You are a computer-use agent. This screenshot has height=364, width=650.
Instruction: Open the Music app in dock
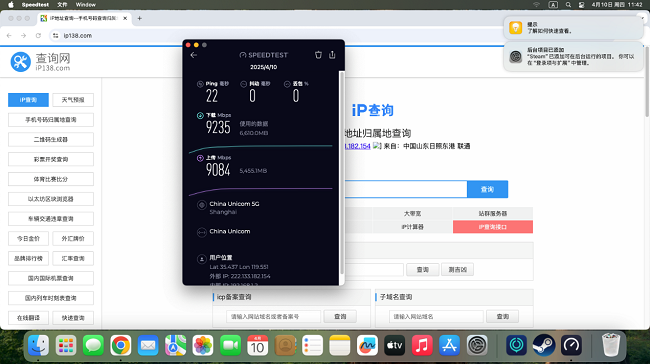(x=422, y=345)
